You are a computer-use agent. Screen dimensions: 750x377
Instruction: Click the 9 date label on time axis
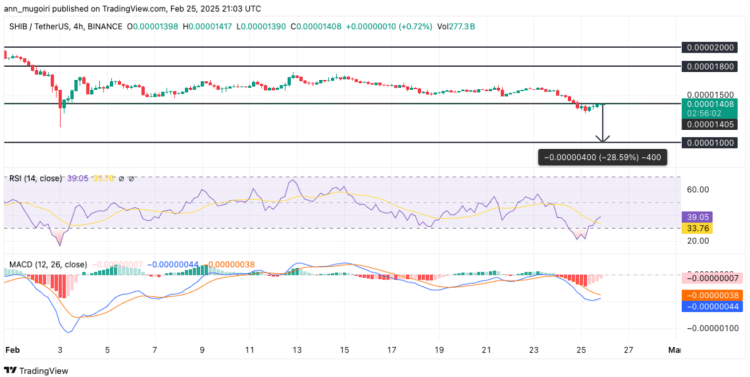[202, 350]
